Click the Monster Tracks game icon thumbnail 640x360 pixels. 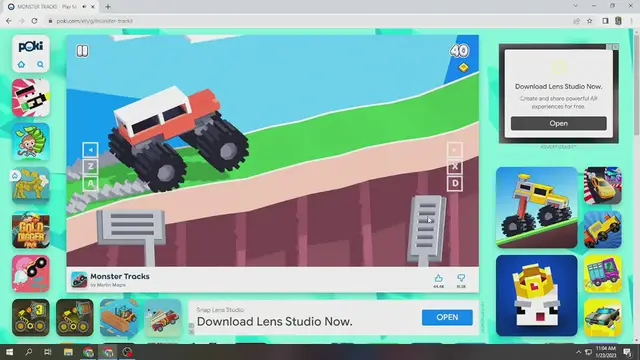[x=79, y=280]
